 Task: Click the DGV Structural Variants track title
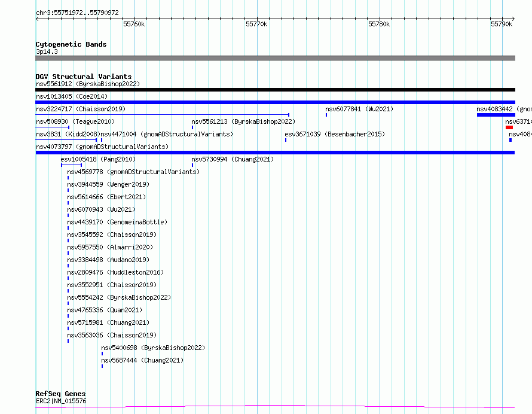coord(84,77)
